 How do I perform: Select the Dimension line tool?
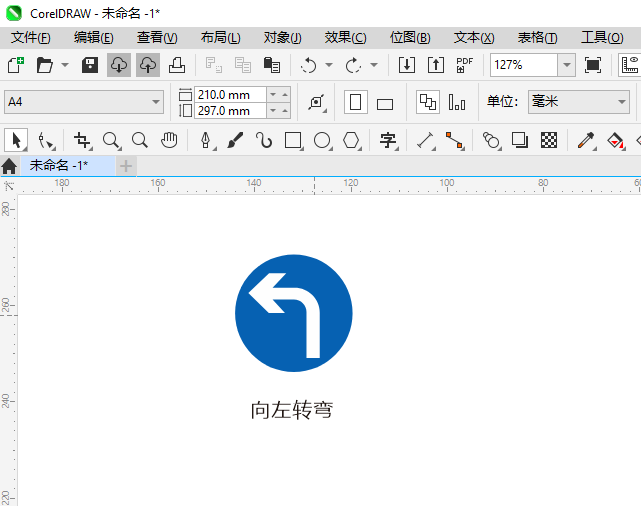click(425, 141)
